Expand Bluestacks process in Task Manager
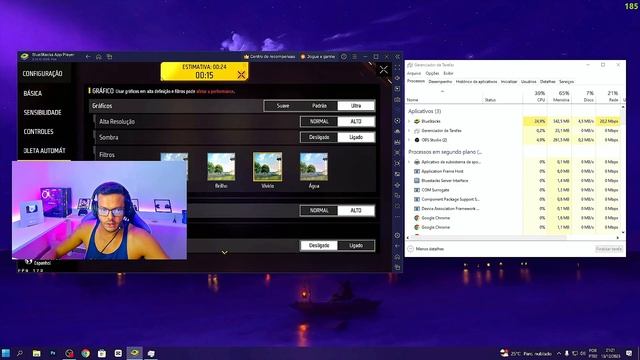Screen dimensions: 640x360 coord(409,121)
